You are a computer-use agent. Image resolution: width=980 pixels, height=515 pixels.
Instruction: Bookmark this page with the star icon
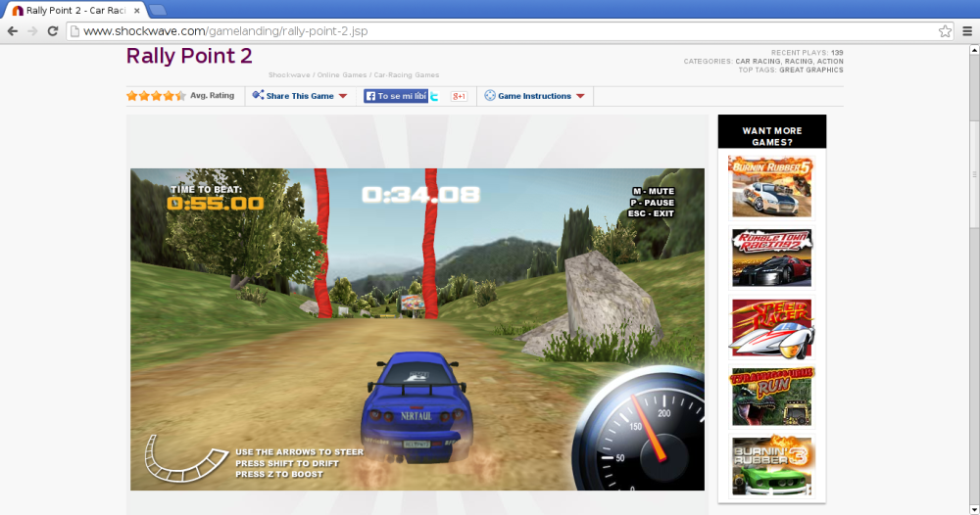(945, 31)
